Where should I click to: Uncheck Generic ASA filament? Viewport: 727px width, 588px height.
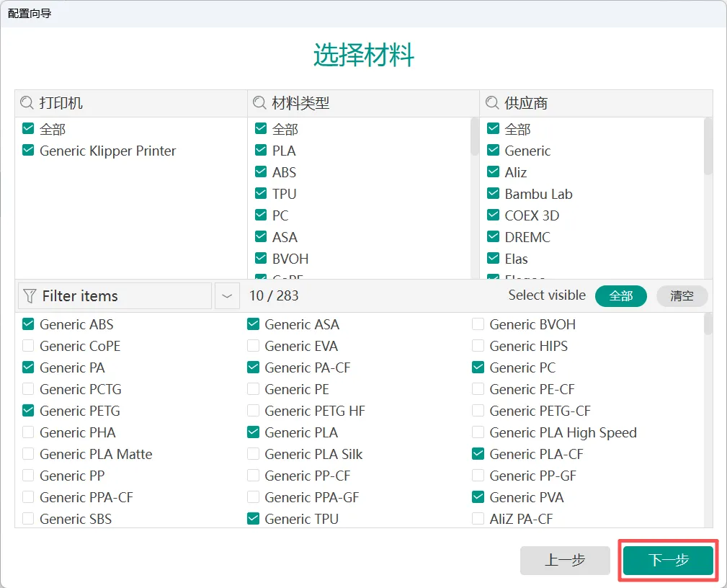point(253,324)
